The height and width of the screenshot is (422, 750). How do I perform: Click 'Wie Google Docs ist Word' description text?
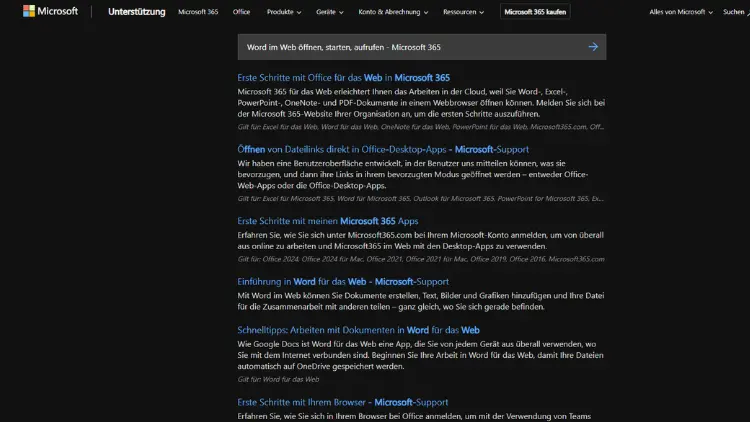421,355
